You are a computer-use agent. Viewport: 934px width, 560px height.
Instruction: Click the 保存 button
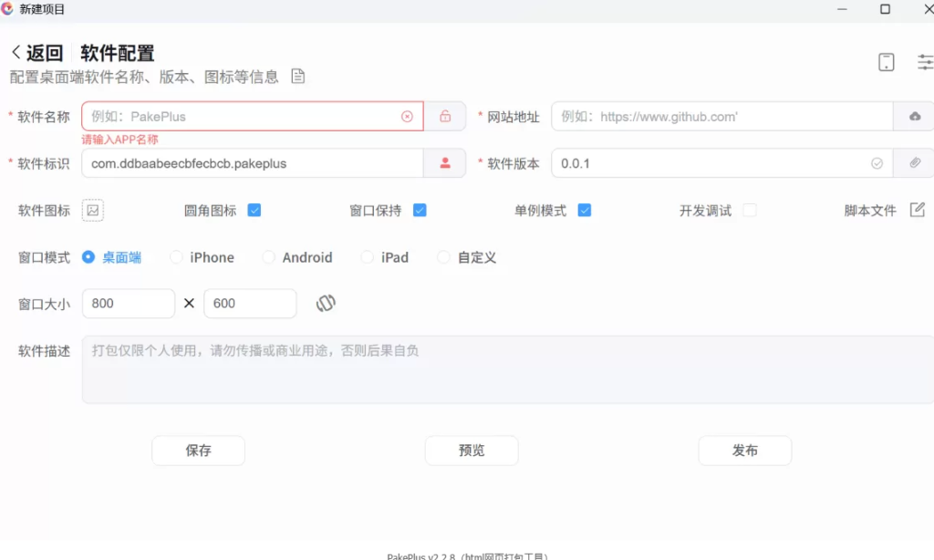coord(198,451)
